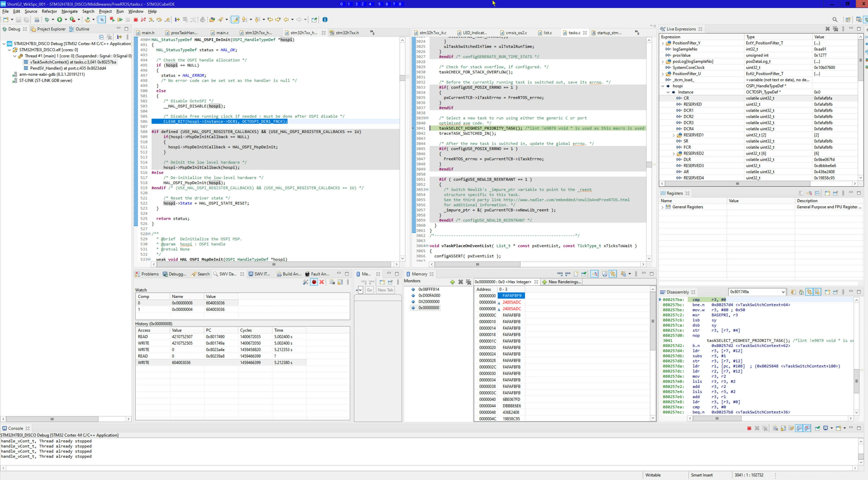Collapse the hospi expression node

(x=663, y=86)
